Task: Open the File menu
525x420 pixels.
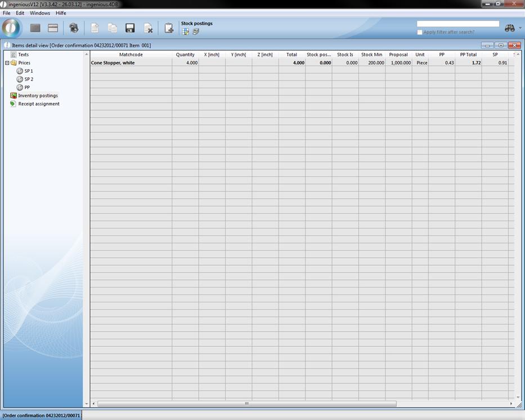Action: pyautogui.click(x=7, y=13)
